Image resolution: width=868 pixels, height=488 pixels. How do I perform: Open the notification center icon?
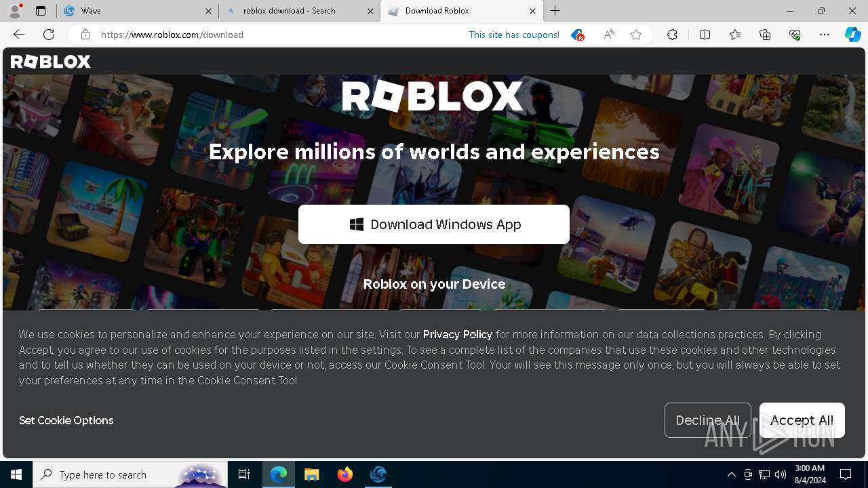[x=846, y=474]
